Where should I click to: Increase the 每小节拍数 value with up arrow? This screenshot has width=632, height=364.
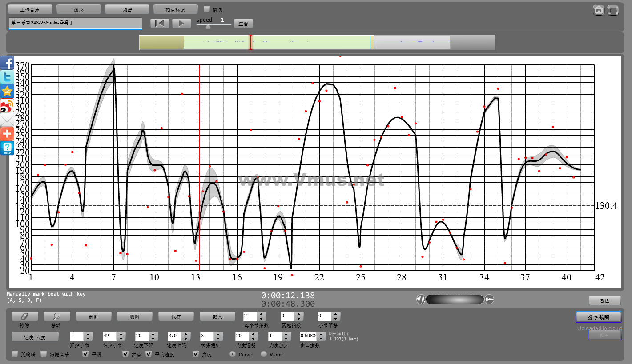pos(262,314)
